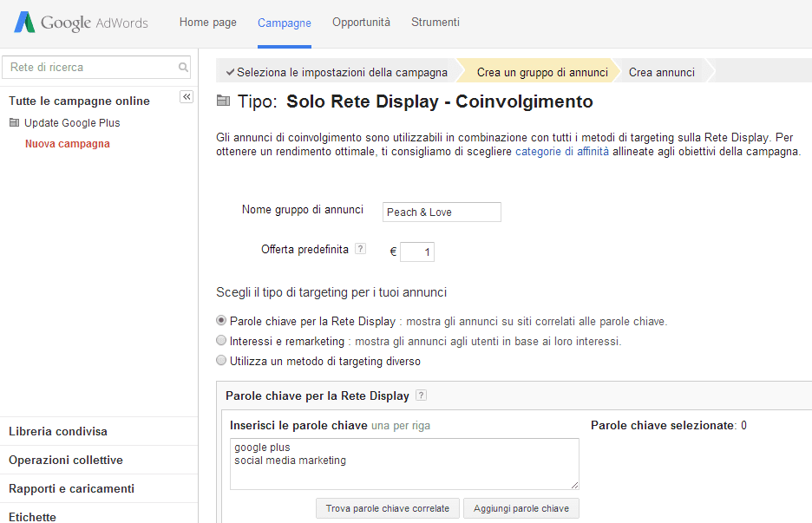This screenshot has width=812, height=523.
Task: Collapse the sidebar with the double-arrow control
Action: tap(186, 97)
